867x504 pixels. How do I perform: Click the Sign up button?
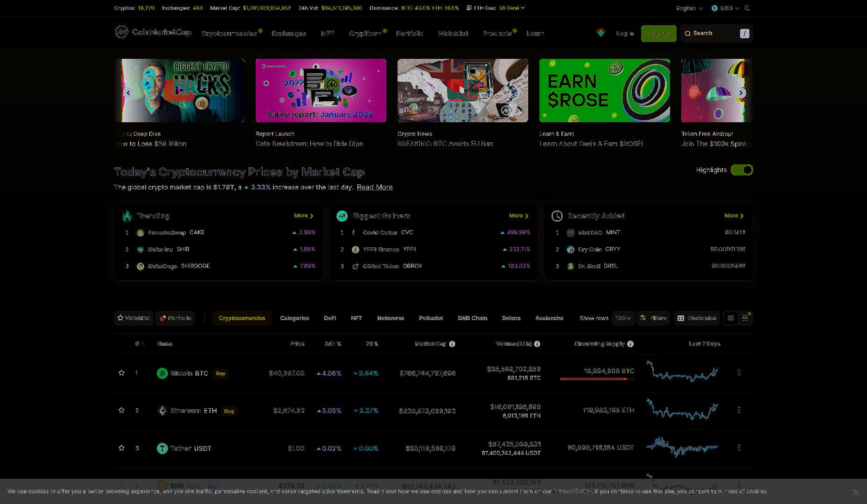pyautogui.click(x=658, y=34)
